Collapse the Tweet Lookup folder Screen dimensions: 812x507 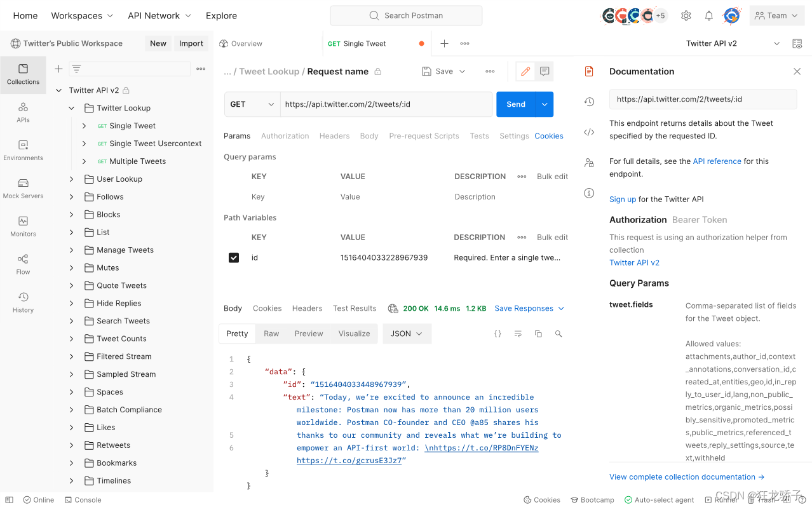[71, 108]
